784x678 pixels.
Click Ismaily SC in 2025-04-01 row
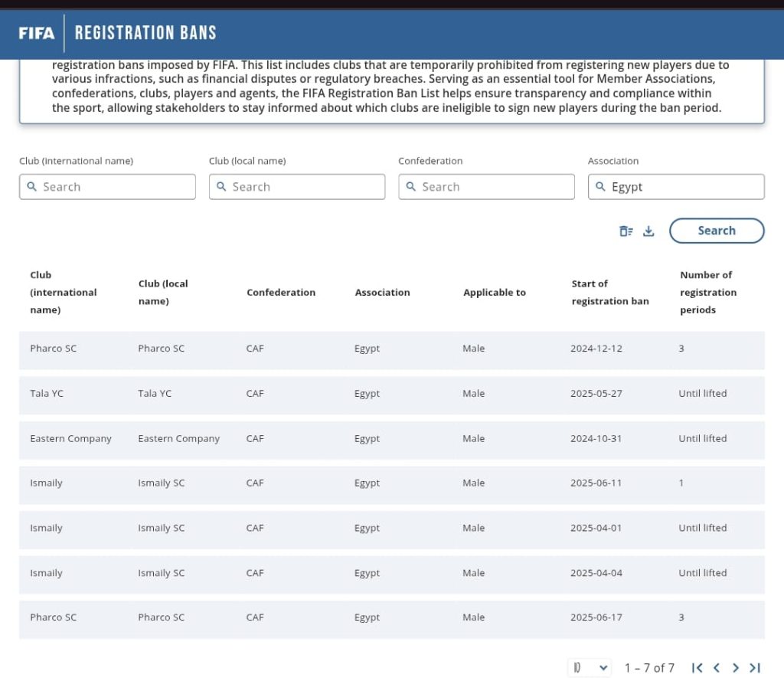click(x=161, y=528)
